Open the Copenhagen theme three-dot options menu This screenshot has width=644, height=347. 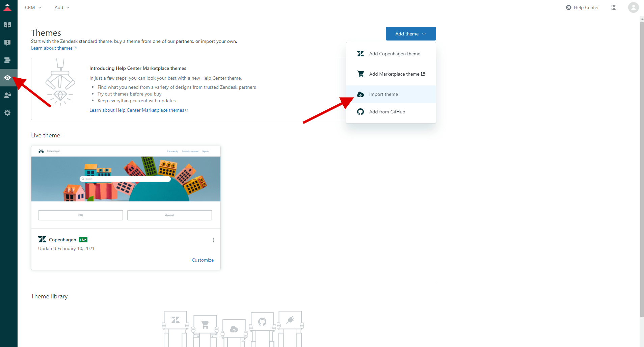click(x=213, y=240)
